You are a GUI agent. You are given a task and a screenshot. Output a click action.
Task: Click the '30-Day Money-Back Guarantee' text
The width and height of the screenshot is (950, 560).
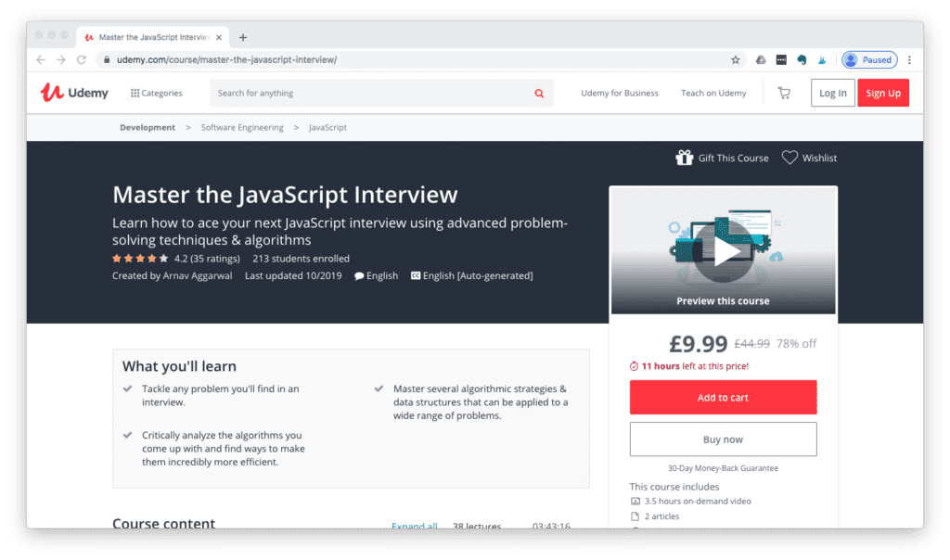[x=723, y=468]
